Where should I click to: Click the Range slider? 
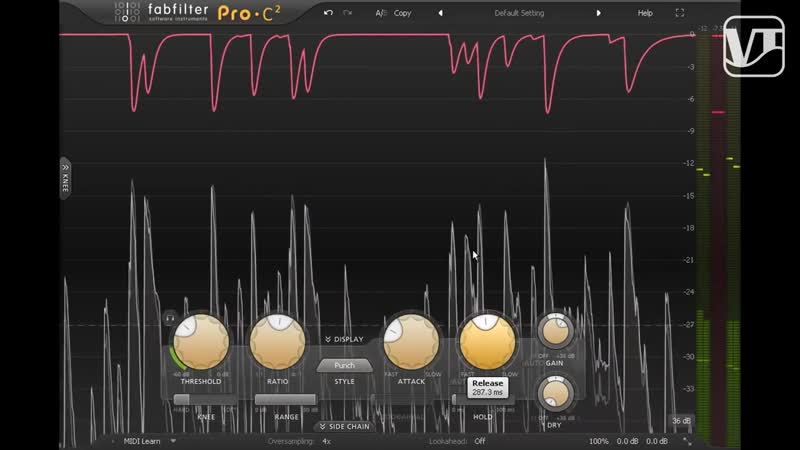(286, 399)
